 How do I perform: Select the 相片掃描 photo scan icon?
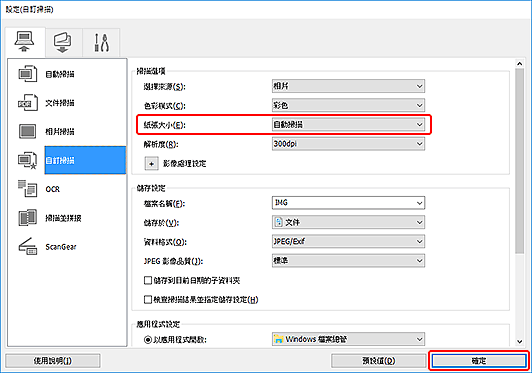click(x=27, y=131)
